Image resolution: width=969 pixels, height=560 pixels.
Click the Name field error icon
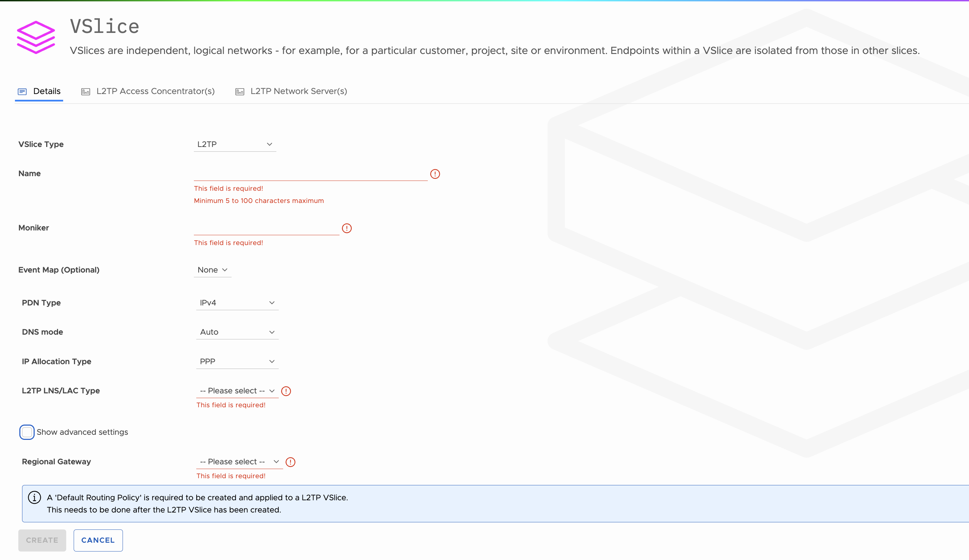(x=435, y=174)
